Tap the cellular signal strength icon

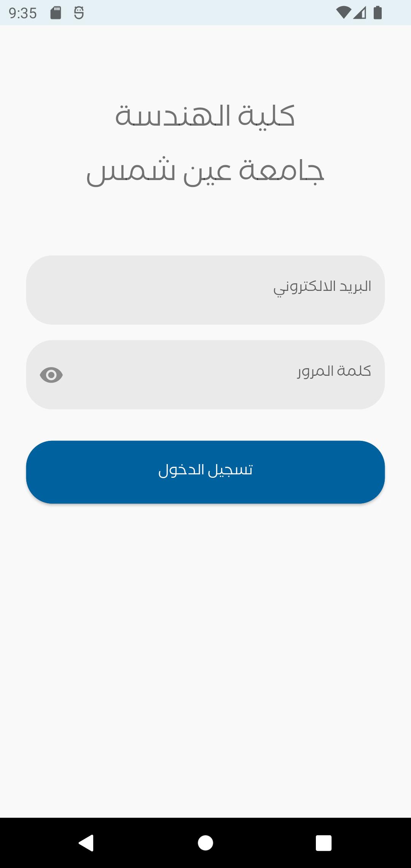(360, 13)
